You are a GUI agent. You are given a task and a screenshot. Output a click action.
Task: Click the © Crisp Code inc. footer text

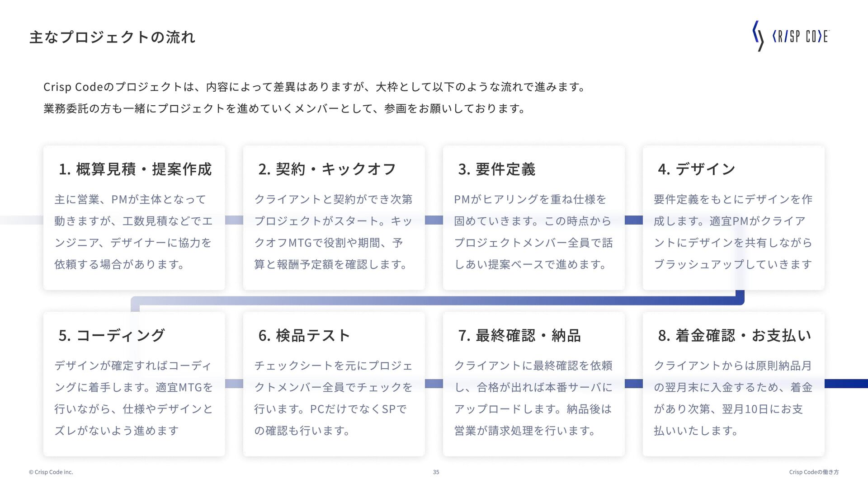(x=51, y=472)
